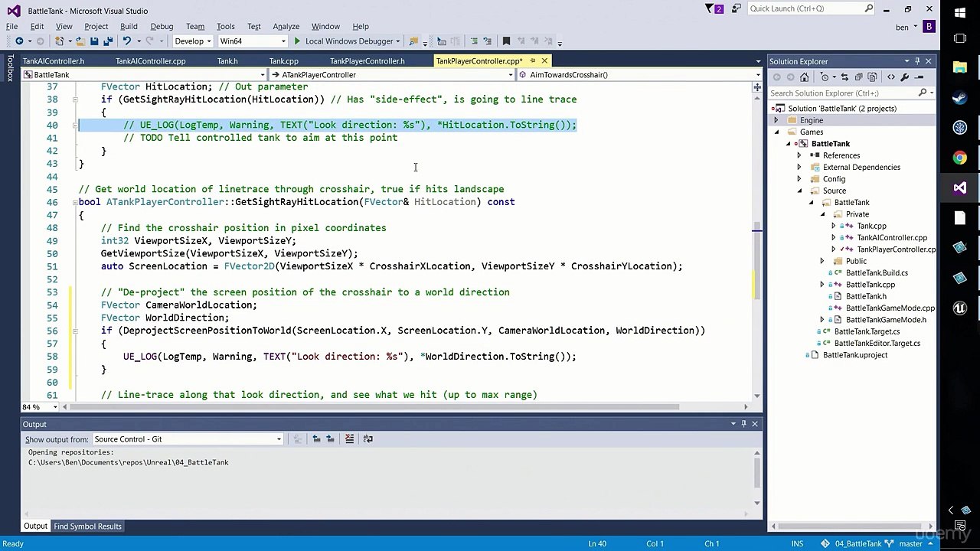Click Show All Files icon in Solution Explorer
Viewport: 980px width, 551px height.
pos(872,77)
